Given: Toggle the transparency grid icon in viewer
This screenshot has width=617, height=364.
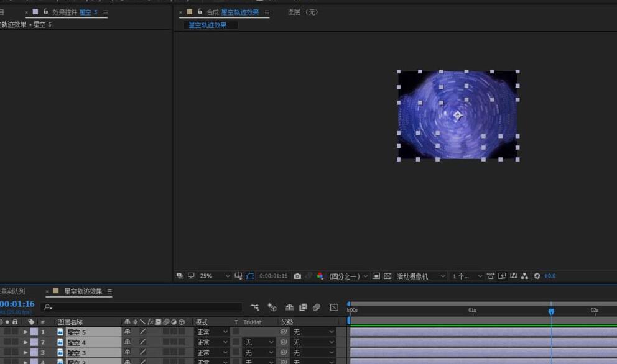Looking at the screenshot, I should point(387,276).
